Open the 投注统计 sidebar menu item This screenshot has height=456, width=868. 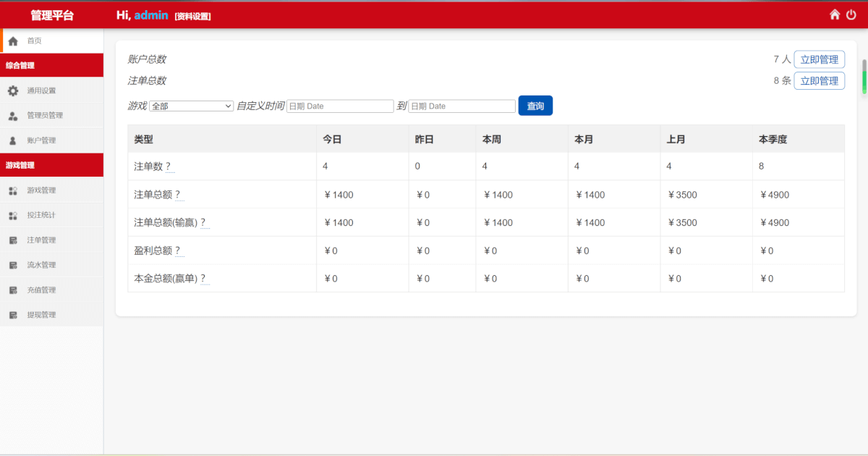coord(41,215)
